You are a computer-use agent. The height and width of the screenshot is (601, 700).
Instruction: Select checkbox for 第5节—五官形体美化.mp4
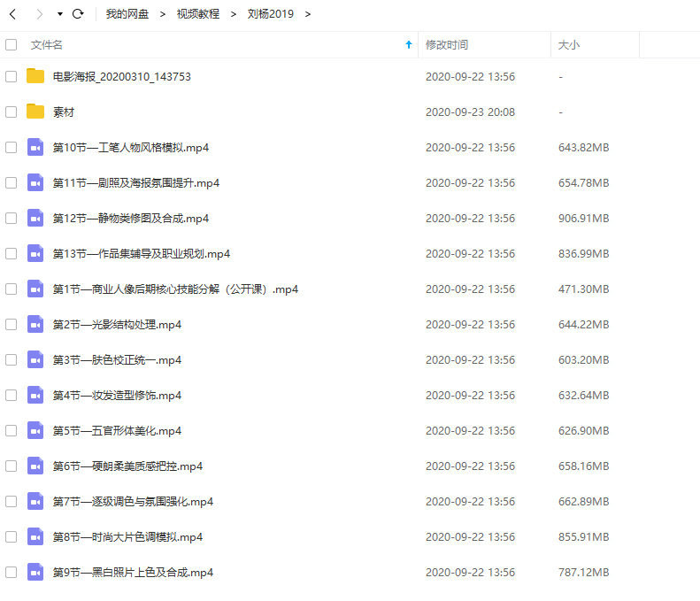11,430
